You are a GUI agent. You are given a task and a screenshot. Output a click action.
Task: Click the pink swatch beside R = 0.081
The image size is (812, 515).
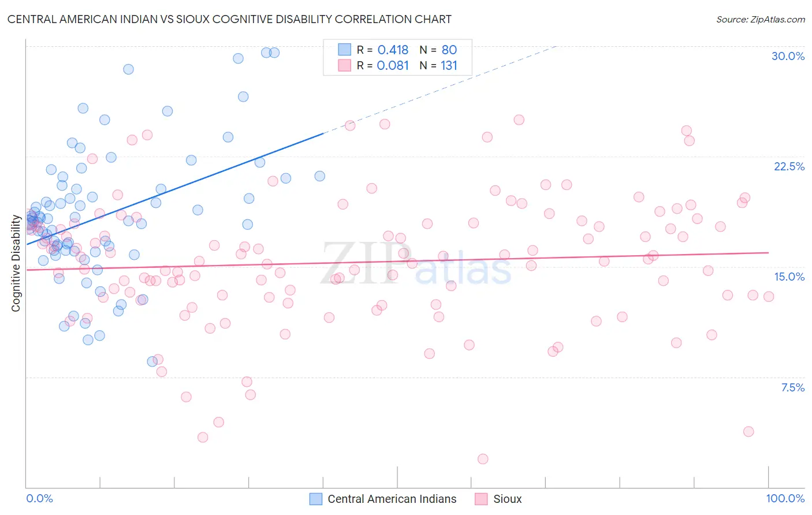[x=345, y=65]
